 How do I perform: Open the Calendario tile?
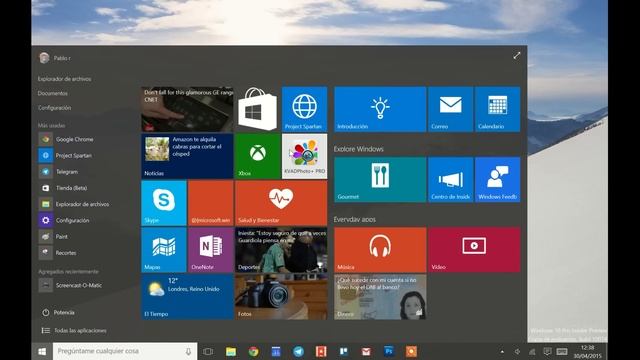(498, 109)
